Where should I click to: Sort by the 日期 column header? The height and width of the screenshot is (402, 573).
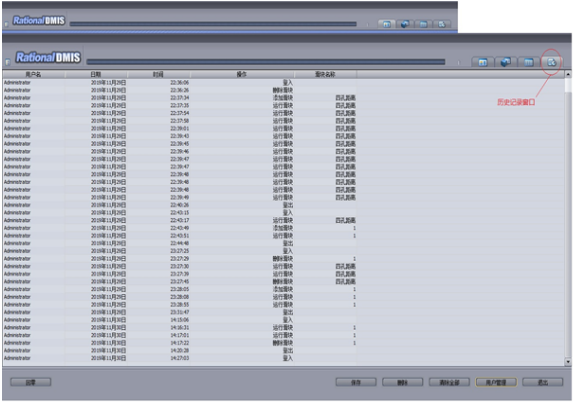pyautogui.click(x=96, y=75)
